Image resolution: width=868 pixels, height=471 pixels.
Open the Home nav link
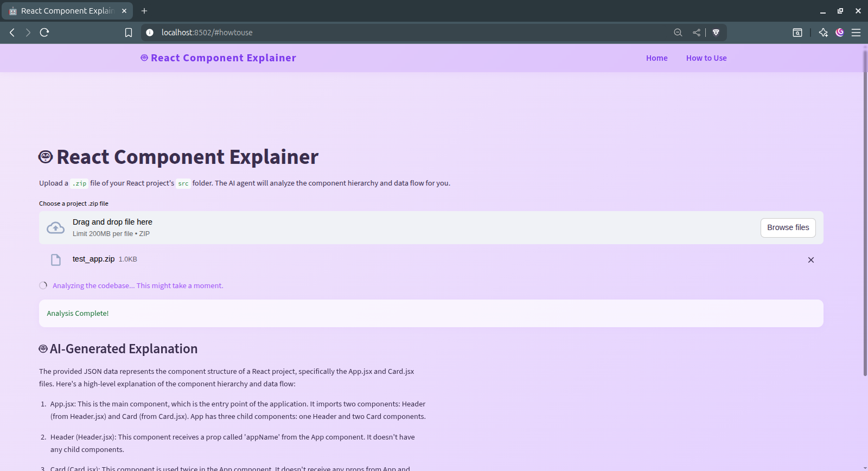[656, 58]
